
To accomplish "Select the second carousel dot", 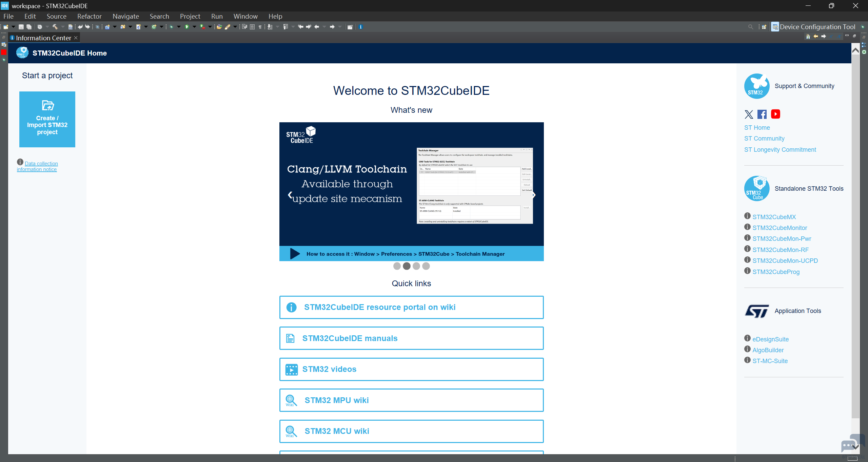I will 407,266.
